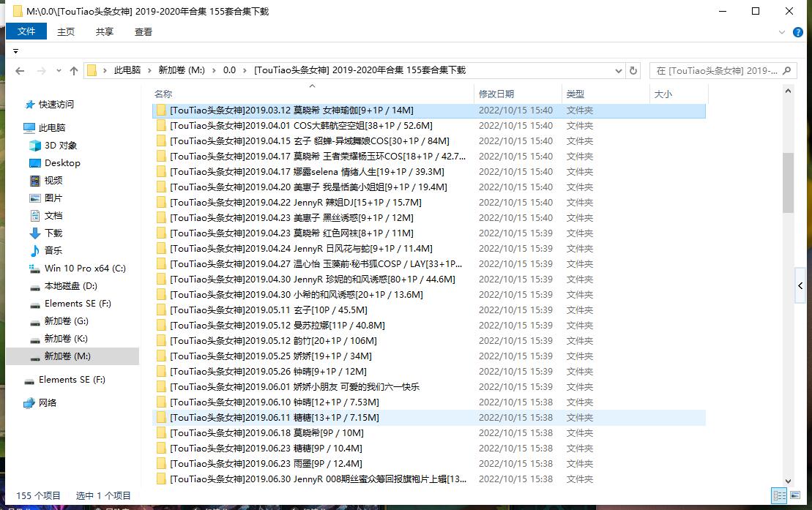Open 新加卷 (G:) drive

coord(67,321)
